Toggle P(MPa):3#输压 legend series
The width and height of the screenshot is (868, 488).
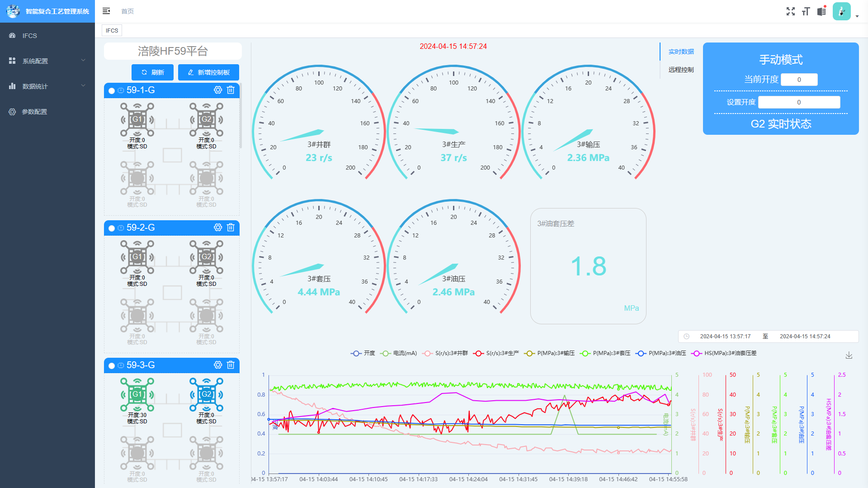click(549, 353)
